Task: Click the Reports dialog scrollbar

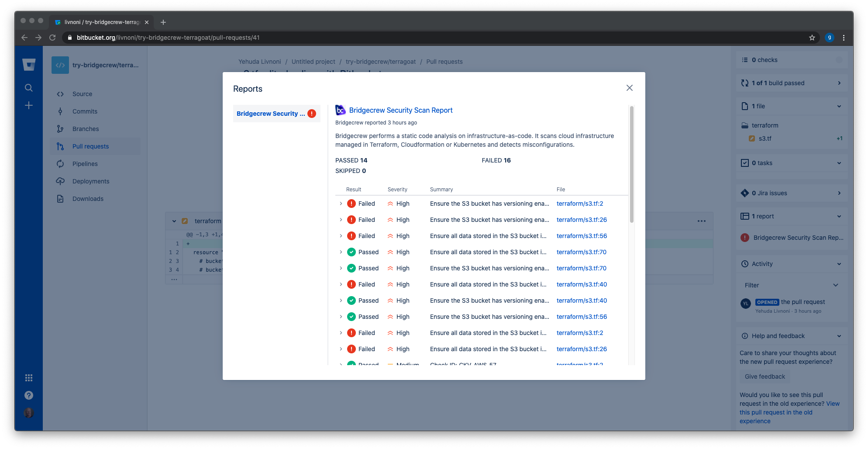Action: pyautogui.click(x=632, y=164)
